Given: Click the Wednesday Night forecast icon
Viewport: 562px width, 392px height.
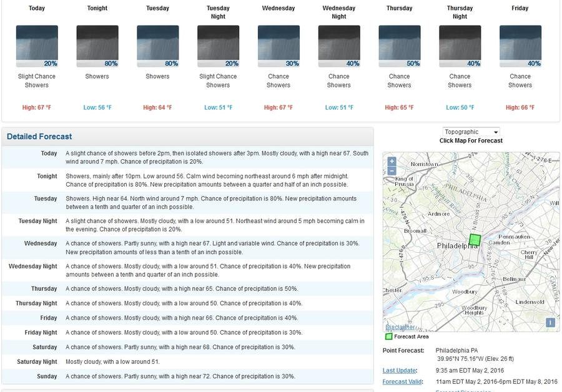Looking at the screenshot, I should [x=339, y=46].
